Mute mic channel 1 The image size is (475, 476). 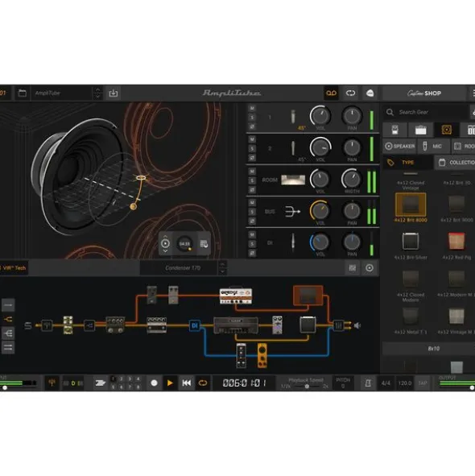[252, 109]
